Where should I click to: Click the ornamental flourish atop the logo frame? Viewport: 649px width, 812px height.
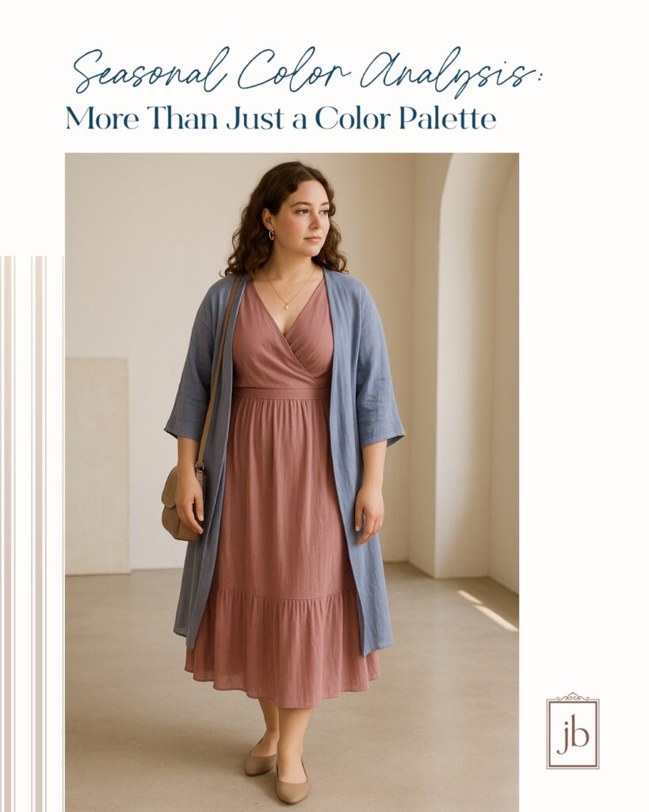[x=572, y=696]
